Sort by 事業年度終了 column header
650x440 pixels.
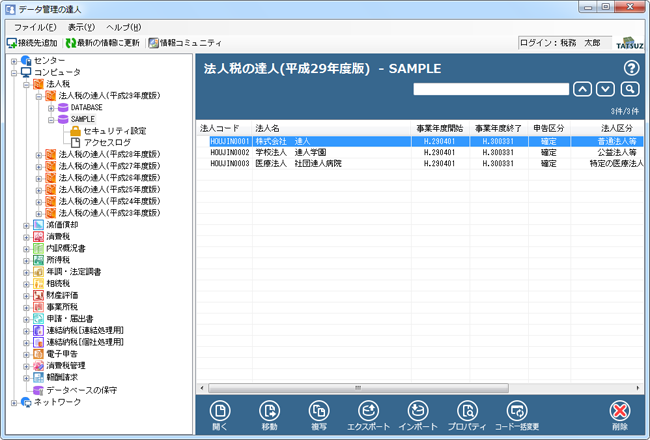[499, 128]
